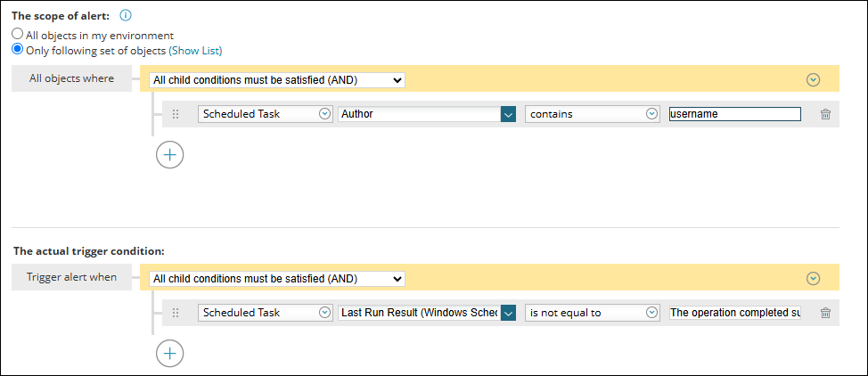868x376 pixels.
Task: Click the username text field
Action: point(734,114)
